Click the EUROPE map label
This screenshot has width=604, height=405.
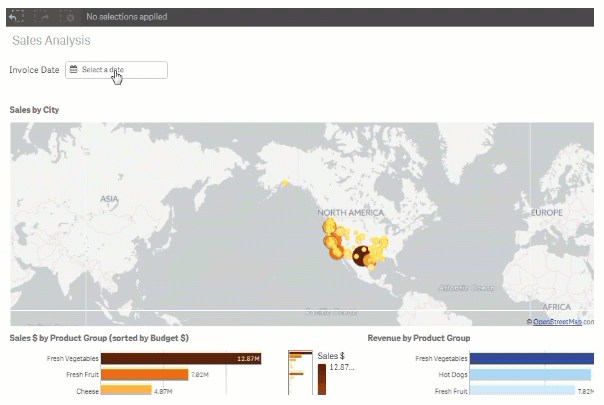(x=547, y=212)
